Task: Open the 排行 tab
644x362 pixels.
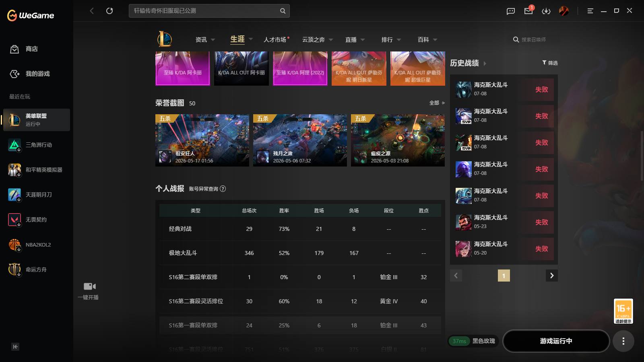Action: (x=387, y=39)
